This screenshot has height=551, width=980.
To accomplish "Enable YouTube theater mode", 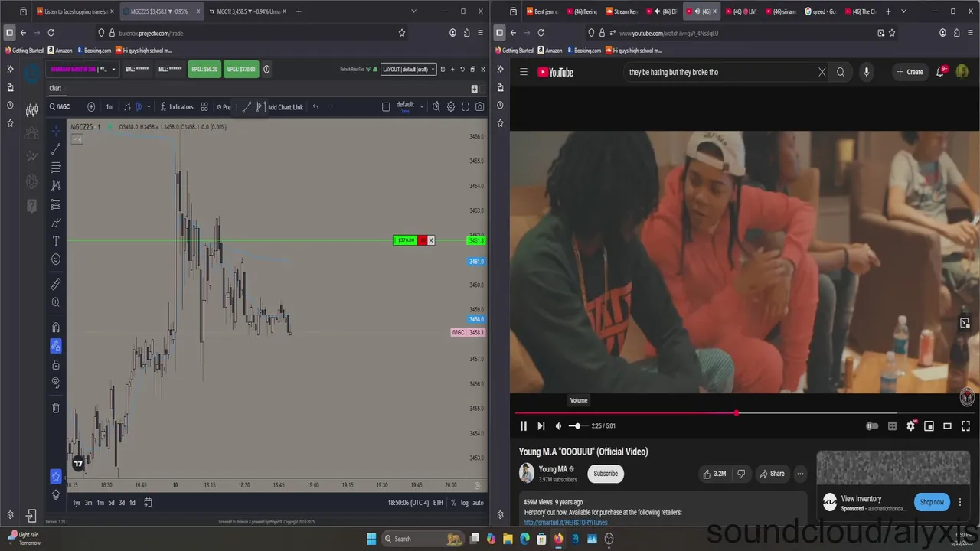I will 947,426.
